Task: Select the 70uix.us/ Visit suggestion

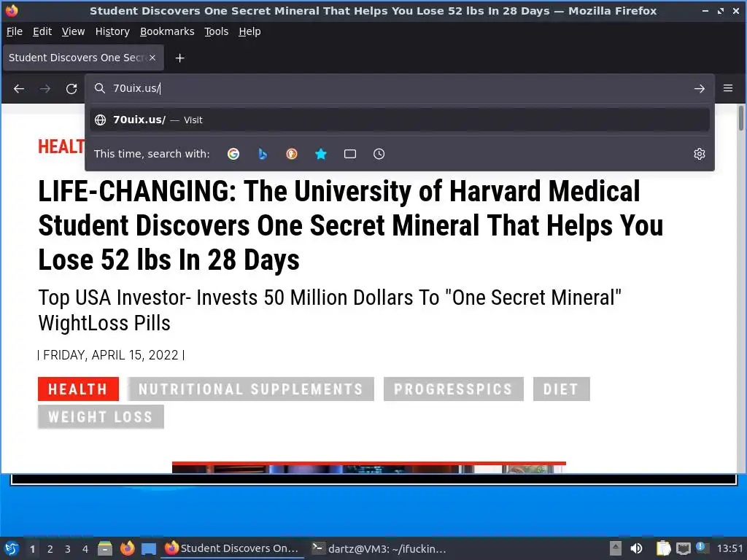Action: [400, 120]
